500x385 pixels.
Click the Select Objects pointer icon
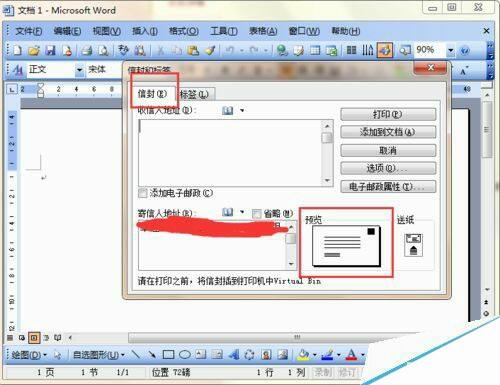pyautogui.click(x=57, y=355)
